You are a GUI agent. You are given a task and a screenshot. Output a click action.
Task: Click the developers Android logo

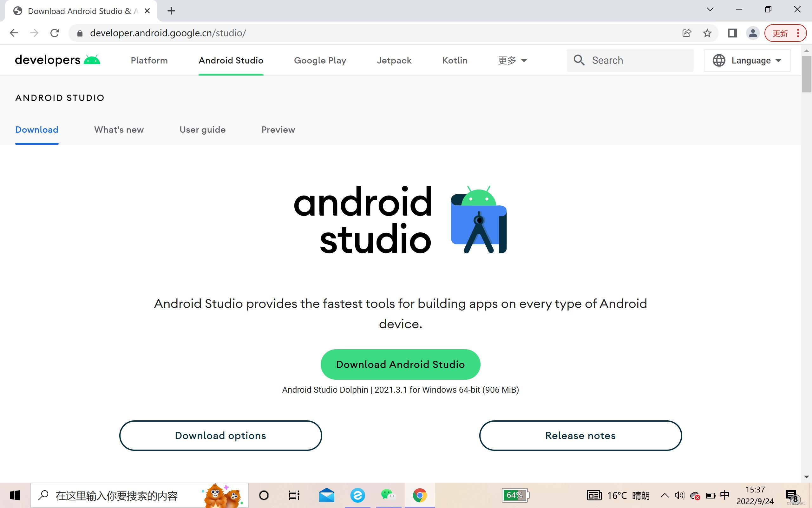tap(58, 60)
